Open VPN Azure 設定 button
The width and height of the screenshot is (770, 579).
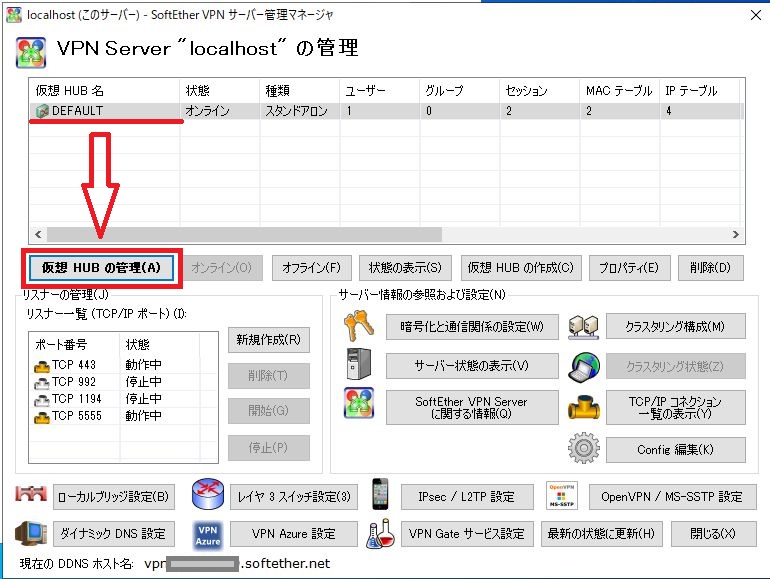294,534
